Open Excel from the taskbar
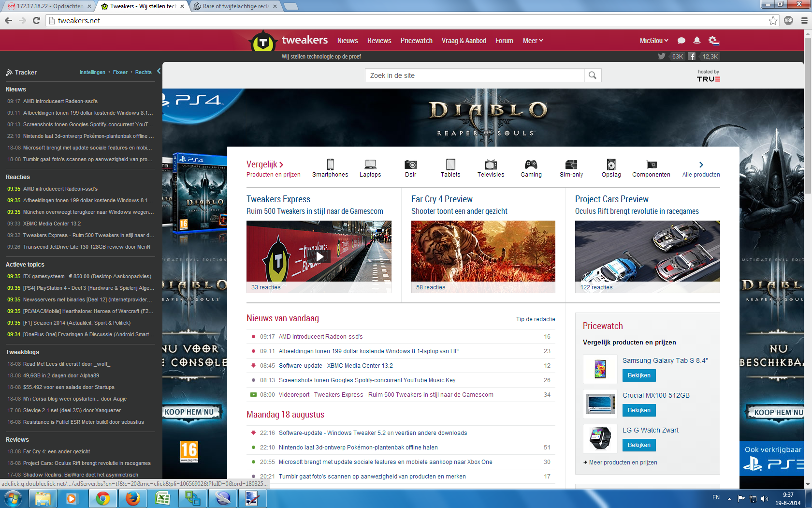Viewport: 812px width, 508px height. 162,498
